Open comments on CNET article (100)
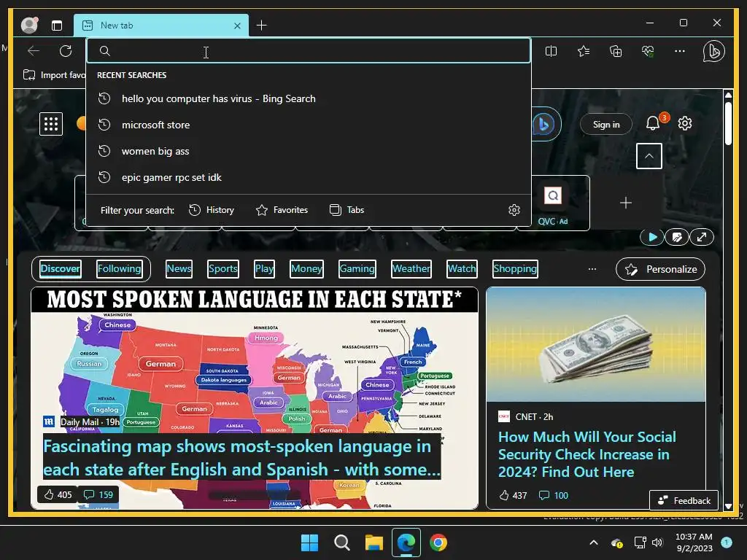The height and width of the screenshot is (560, 747). [553, 495]
